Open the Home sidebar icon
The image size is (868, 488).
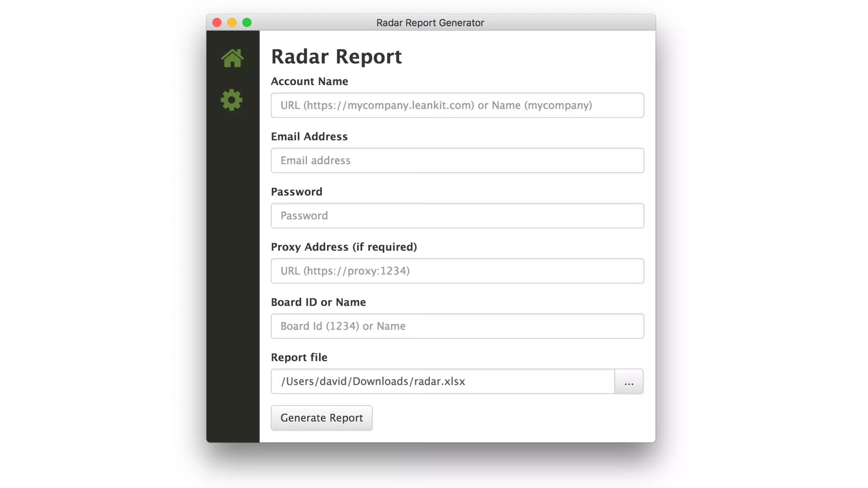[232, 58]
